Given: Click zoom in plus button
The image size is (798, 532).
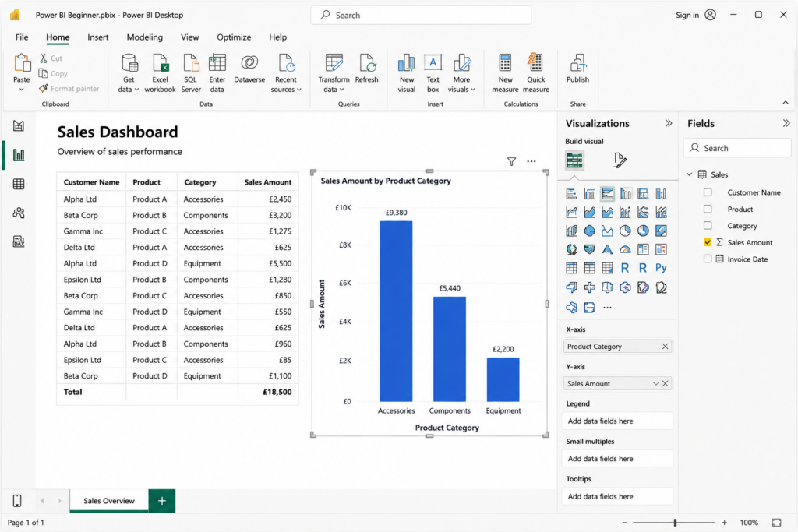Looking at the screenshot, I should point(724,523).
